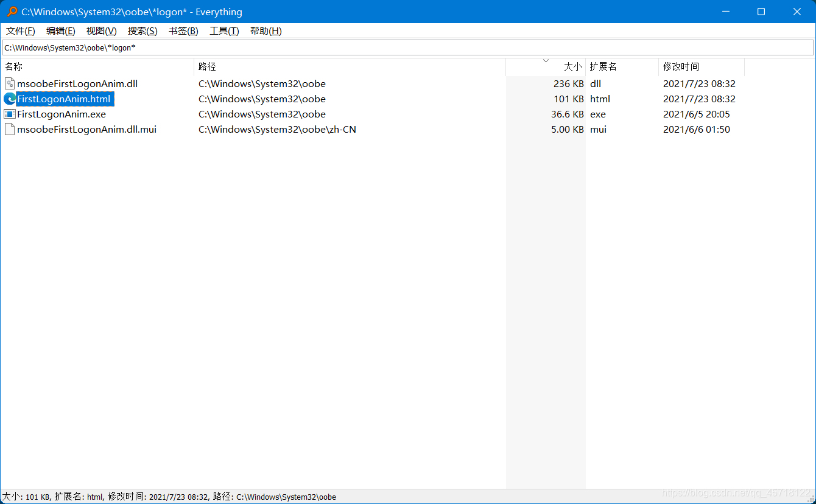Viewport: 816px width, 504px height.
Task: Click the FirstLogonAnim.exe application icon
Action: 10,114
